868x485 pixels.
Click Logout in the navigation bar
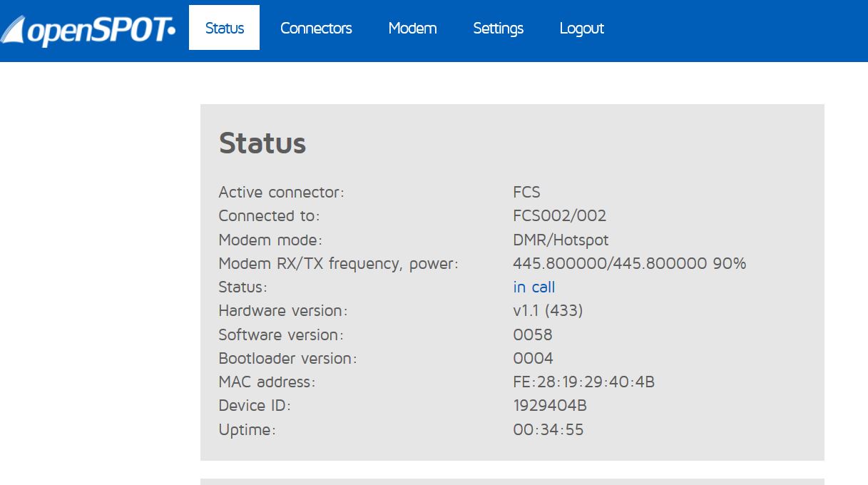[x=581, y=28]
